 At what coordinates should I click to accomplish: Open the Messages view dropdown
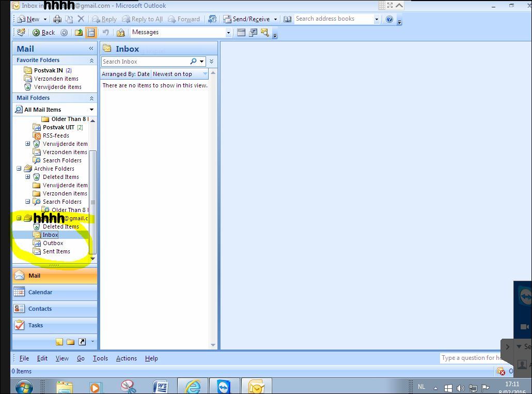[x=228, y=33]
